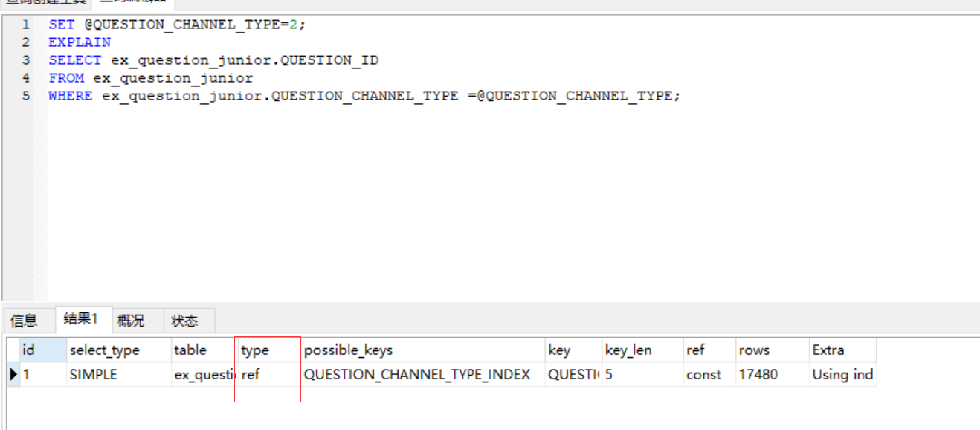The height and width of the screenshot is (430, 980).
Task: Select QUESTION_CHANNEL_TYPE_INDEX cell
Action: click(422, 374)
